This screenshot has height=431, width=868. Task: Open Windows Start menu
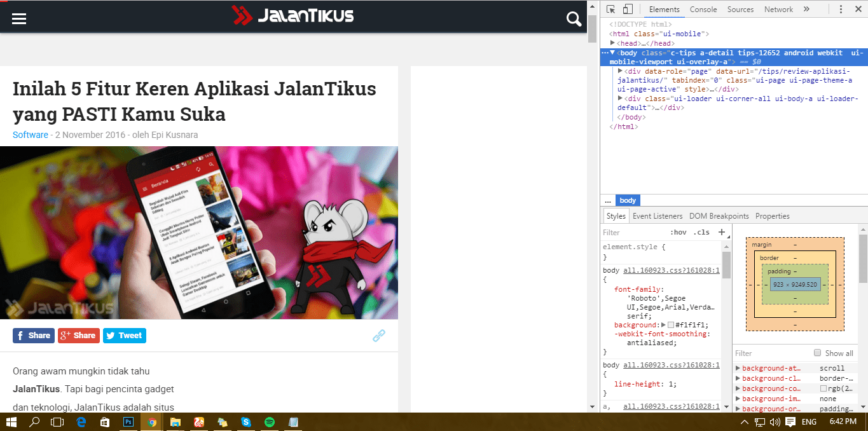point(11,421)
